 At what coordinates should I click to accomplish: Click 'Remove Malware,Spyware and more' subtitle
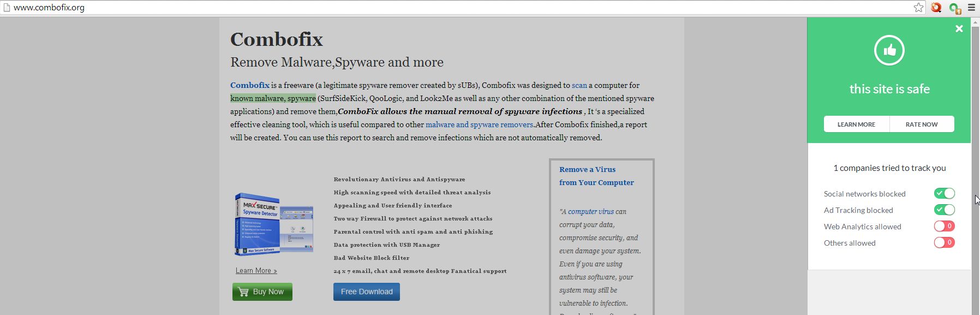(337, 62)
